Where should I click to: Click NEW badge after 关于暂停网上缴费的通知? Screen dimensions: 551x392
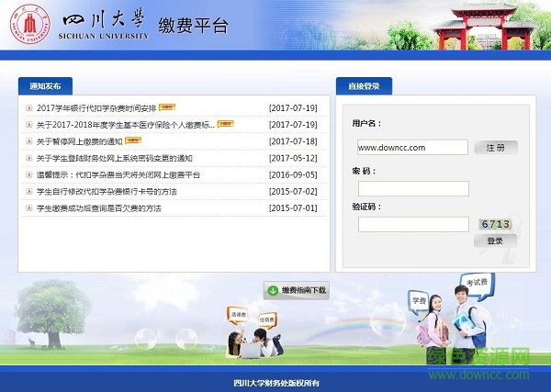[x=133, y=140]
